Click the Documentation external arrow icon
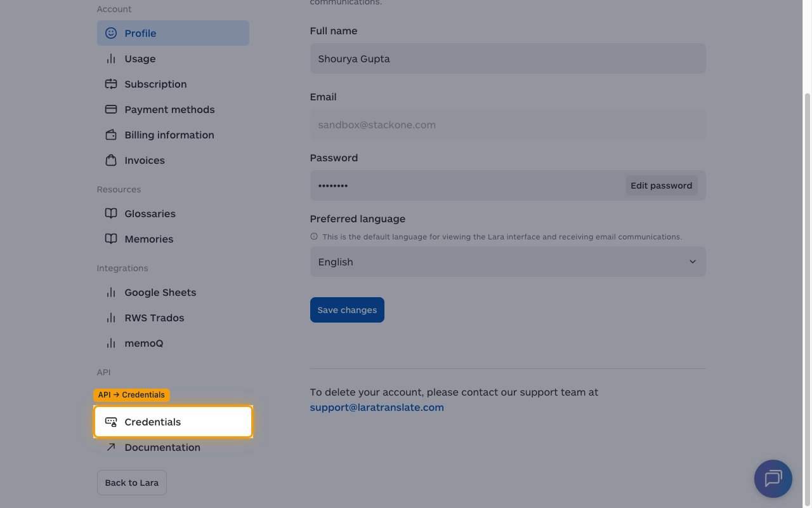812x508 pixels. (x=111, y=447)
